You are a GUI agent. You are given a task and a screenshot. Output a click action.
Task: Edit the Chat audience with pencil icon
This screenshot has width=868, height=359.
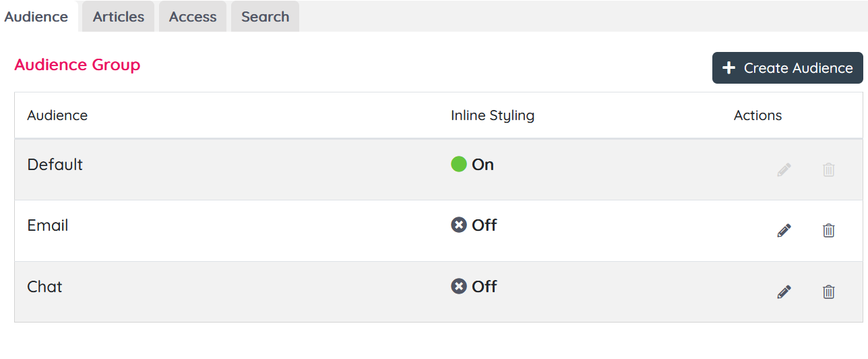click(x=784, y=292)
